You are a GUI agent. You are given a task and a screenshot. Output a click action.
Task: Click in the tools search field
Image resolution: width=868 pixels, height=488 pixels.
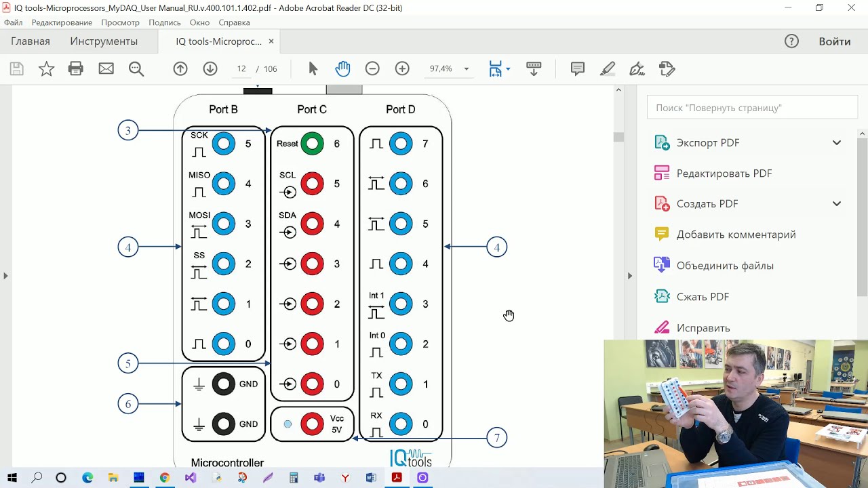[752, 108]
